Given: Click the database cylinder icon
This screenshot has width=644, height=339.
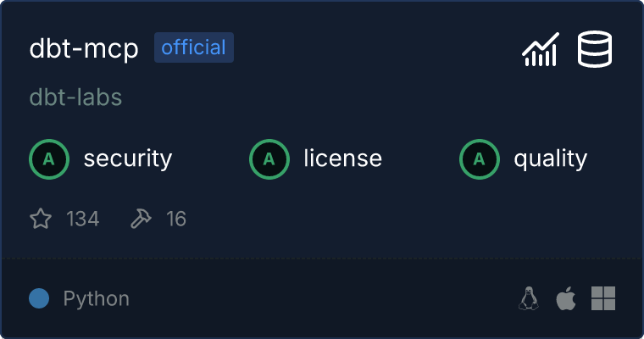Looking at the screenshot, I should (x=596, y=49).
